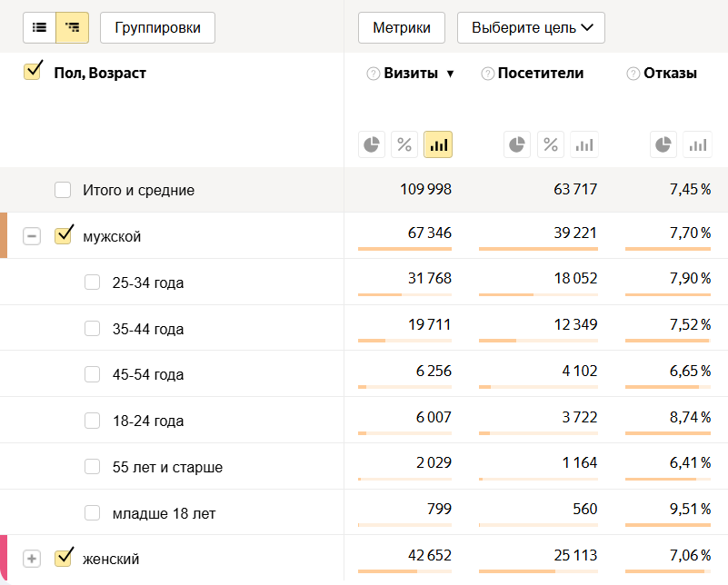728x585 pixels.
Task: Show percent view for Визиты column
Action: click(x=404, y=144)
